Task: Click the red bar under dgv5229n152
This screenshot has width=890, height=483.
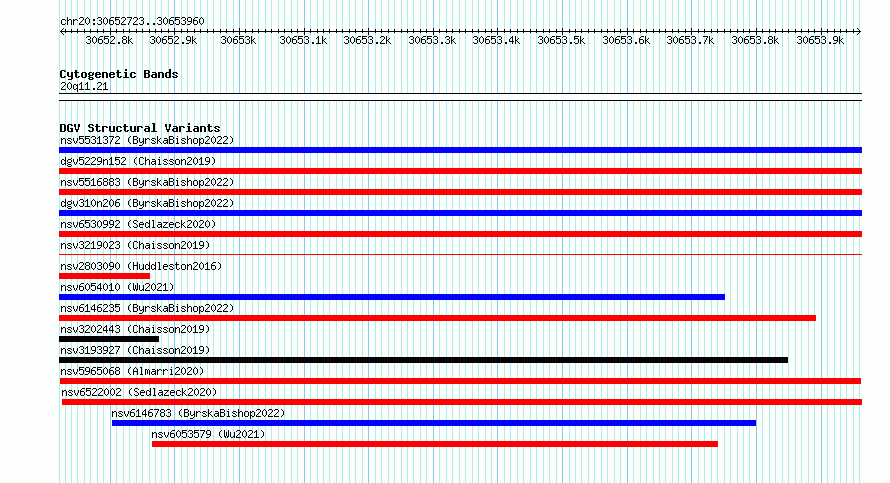Action: (460, 171)
